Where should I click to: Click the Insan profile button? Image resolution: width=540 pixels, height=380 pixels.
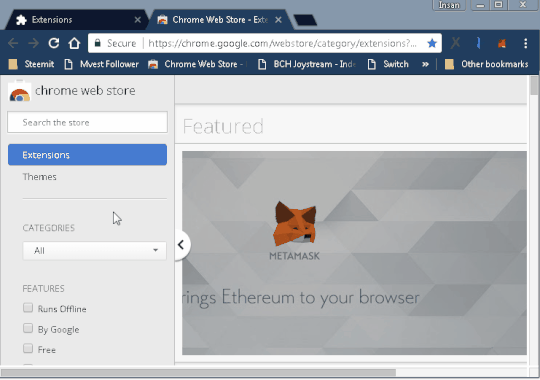coord(449,5)
